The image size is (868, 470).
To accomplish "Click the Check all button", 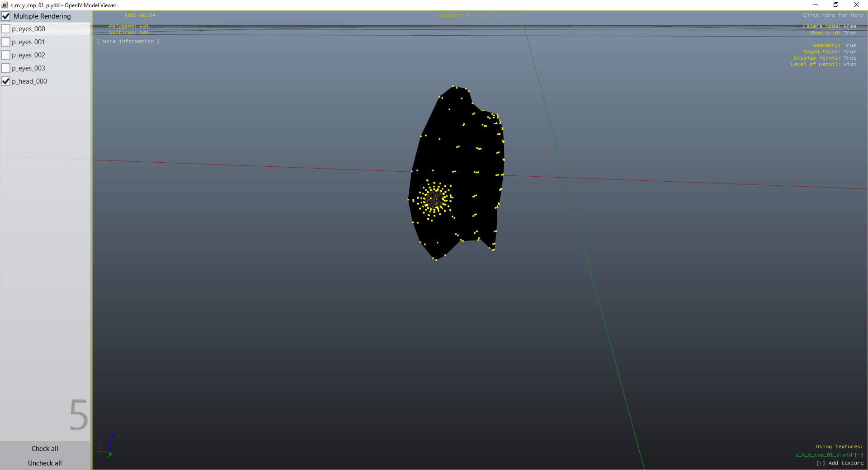I will point(45,449).
